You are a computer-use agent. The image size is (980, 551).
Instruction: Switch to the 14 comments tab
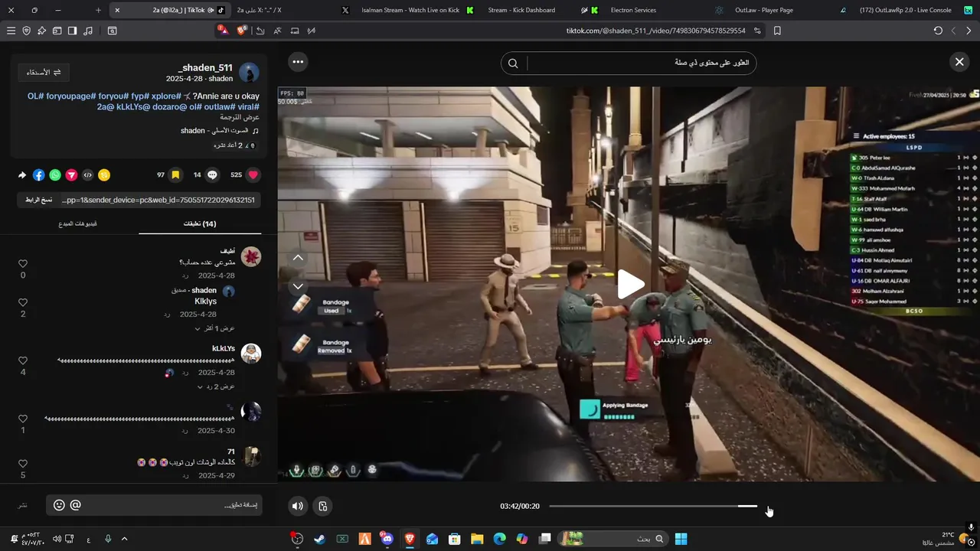[x=200, y=224]
